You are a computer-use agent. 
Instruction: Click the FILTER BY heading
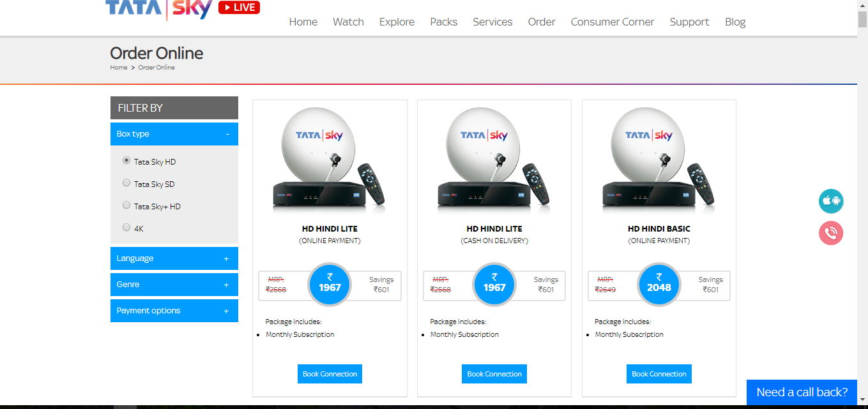141,108
